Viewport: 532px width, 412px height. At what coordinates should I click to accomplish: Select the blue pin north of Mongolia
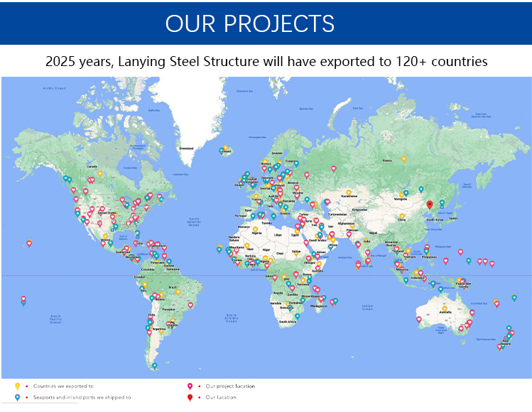click(x=421, y=189)
